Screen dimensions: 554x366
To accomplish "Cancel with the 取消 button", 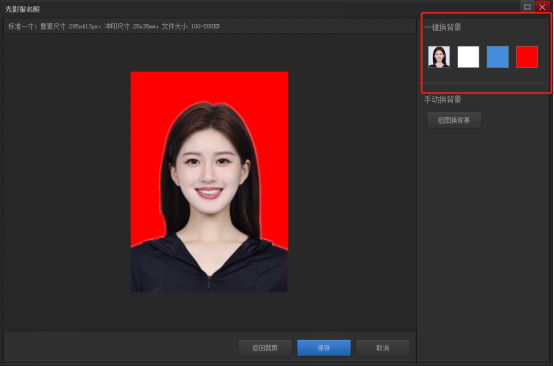I will pos(382,348).
